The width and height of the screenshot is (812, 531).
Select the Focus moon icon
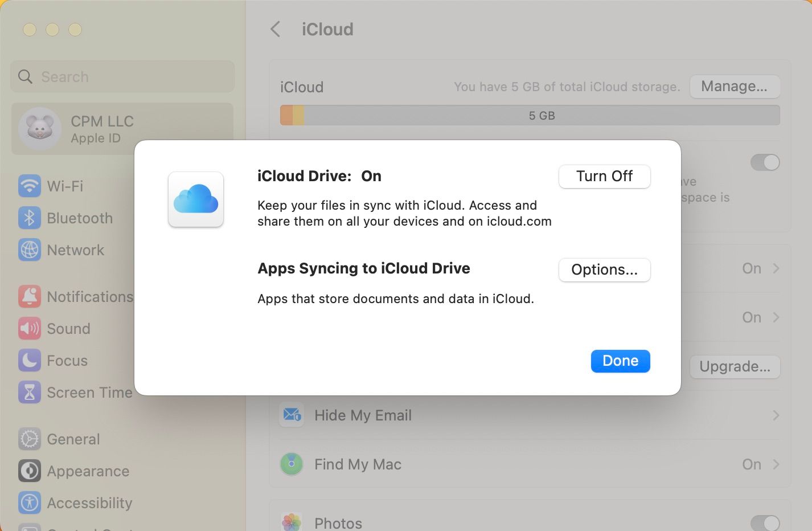[30, 361]
